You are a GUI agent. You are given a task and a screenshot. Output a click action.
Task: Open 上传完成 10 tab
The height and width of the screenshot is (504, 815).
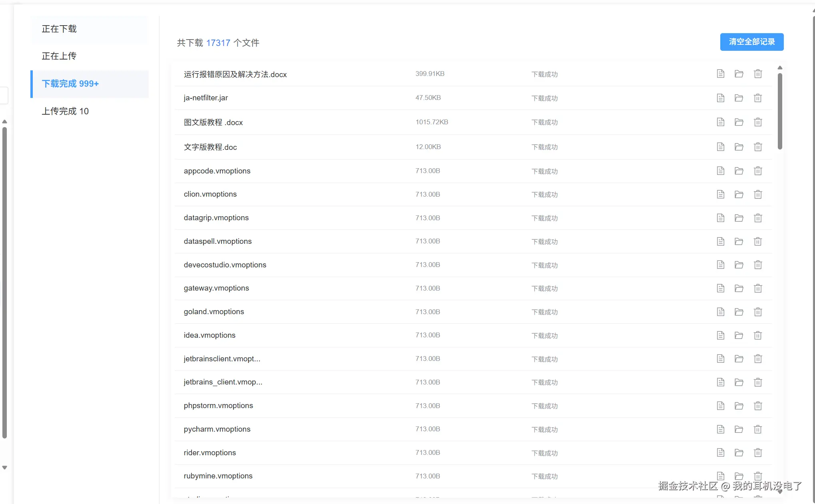click(x=65, y=111)
